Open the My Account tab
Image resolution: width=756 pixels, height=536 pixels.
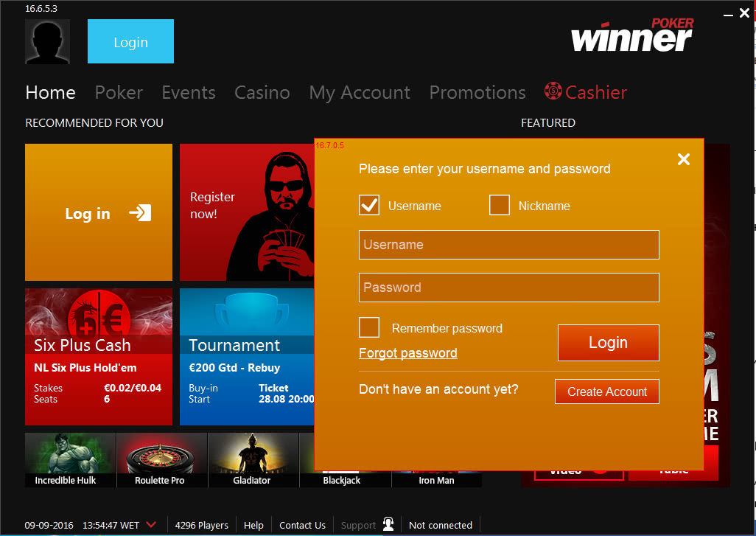[x=360, y=92]
